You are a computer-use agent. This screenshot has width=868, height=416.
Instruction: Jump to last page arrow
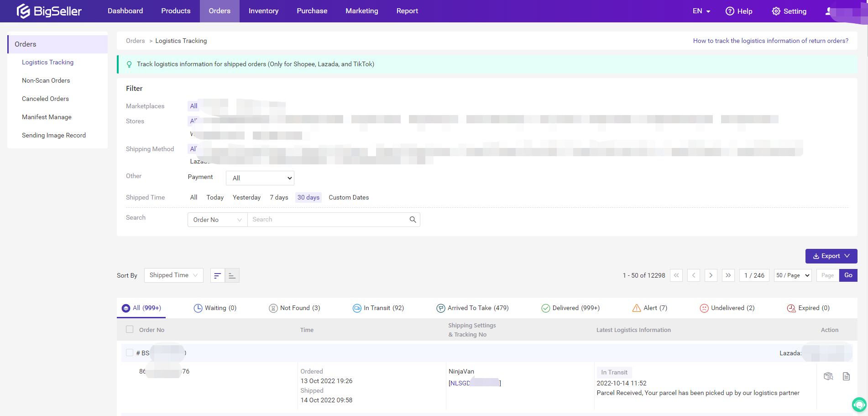728,275
